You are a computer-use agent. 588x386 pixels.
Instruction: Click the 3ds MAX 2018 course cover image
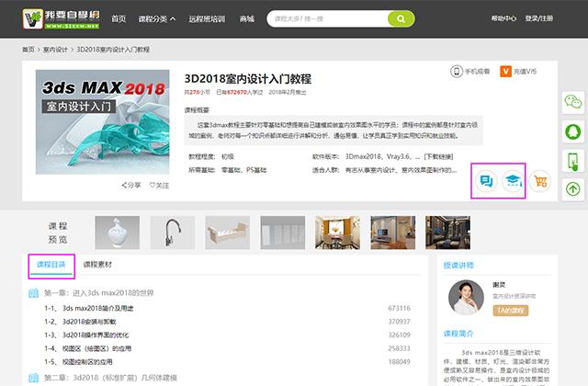click(x=102, y=122)
